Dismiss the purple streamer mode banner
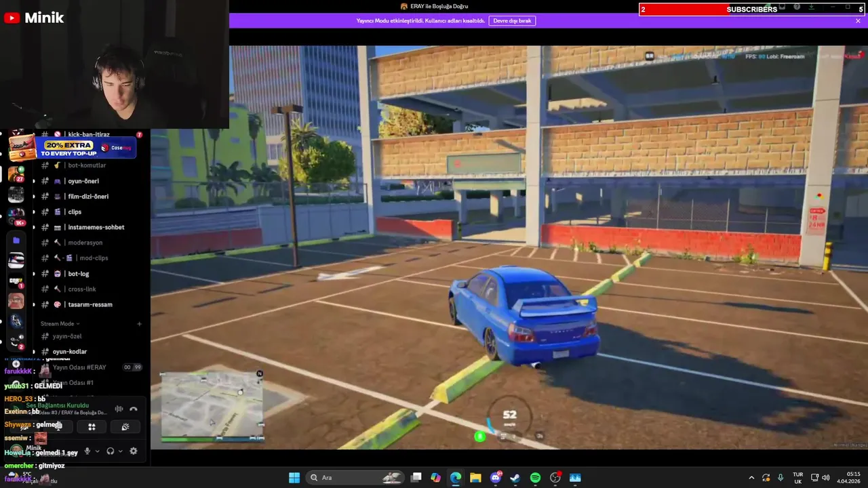The width and height of the screenshot is (868, 488). click(x=858, y=21)
